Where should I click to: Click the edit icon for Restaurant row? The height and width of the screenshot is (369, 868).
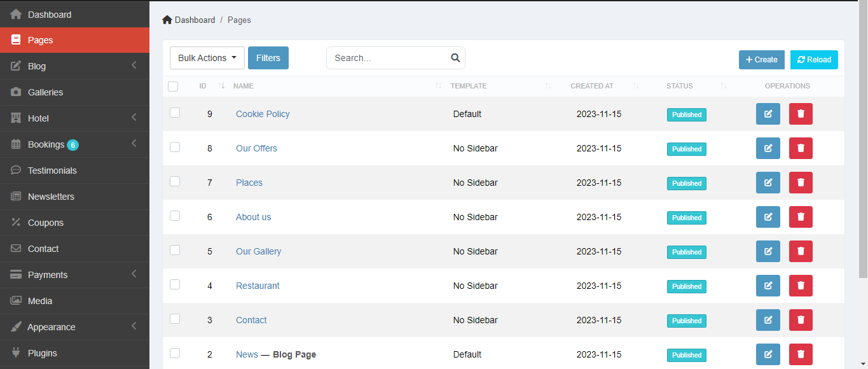click(x=768, y=286)
